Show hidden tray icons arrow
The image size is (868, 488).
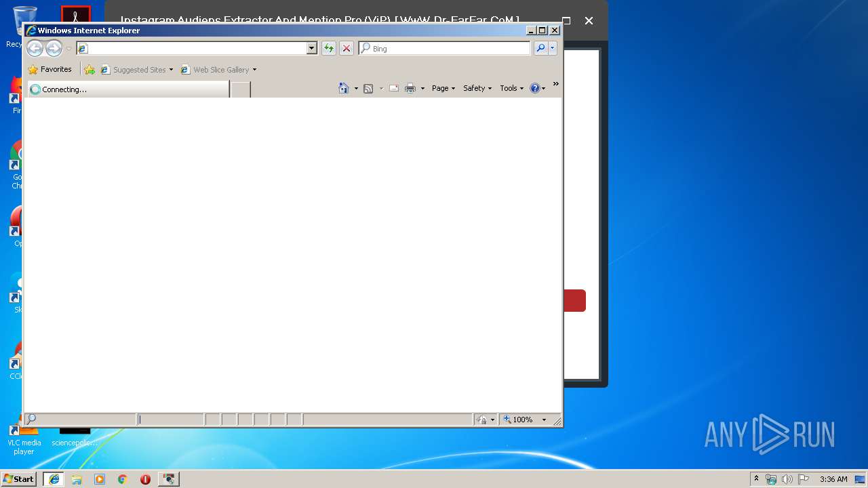[x=756, y=479]
